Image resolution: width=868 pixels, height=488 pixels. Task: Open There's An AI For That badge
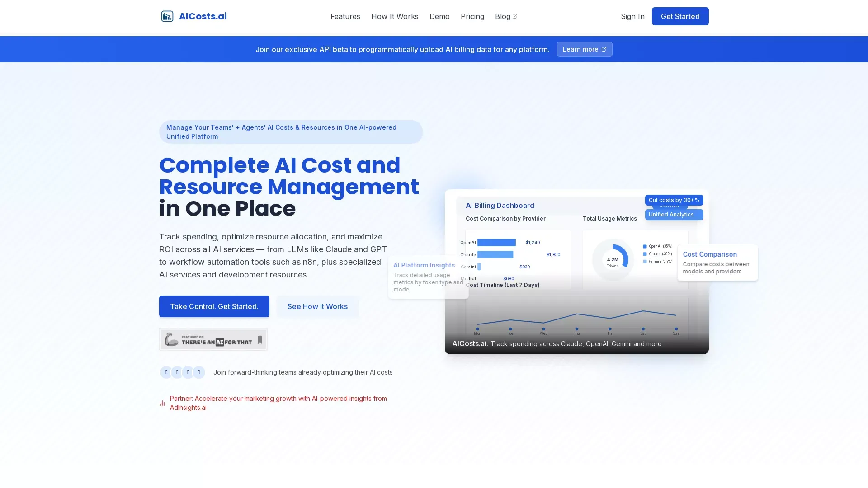coord(213,339)
